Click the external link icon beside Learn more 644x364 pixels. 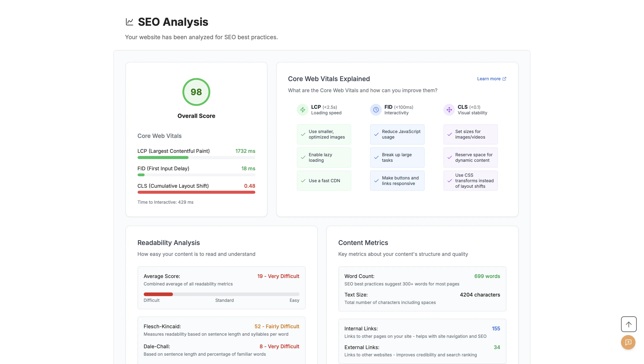coord(505,79)
